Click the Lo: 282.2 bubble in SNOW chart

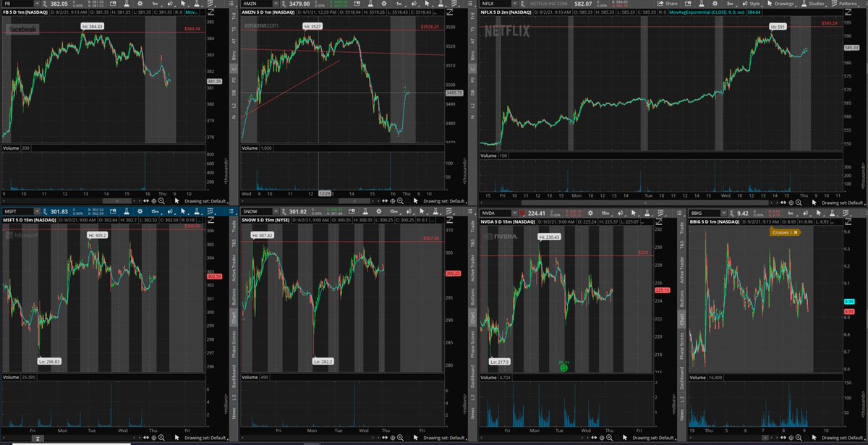[x=323, y=360]
